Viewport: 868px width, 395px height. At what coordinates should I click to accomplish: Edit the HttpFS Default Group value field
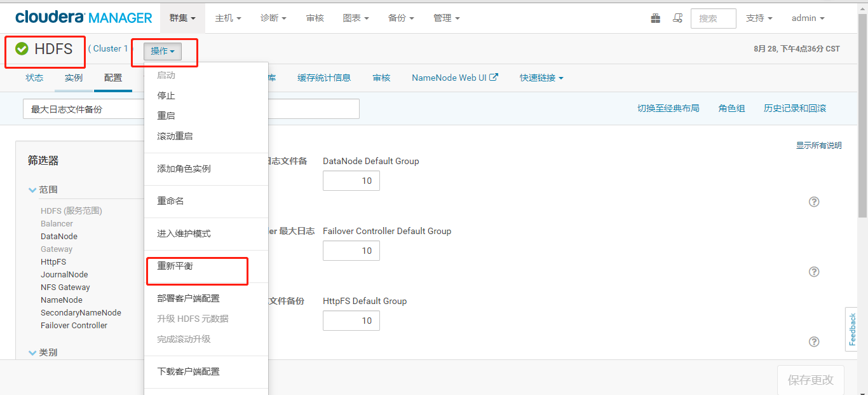(x=351, y=321)
